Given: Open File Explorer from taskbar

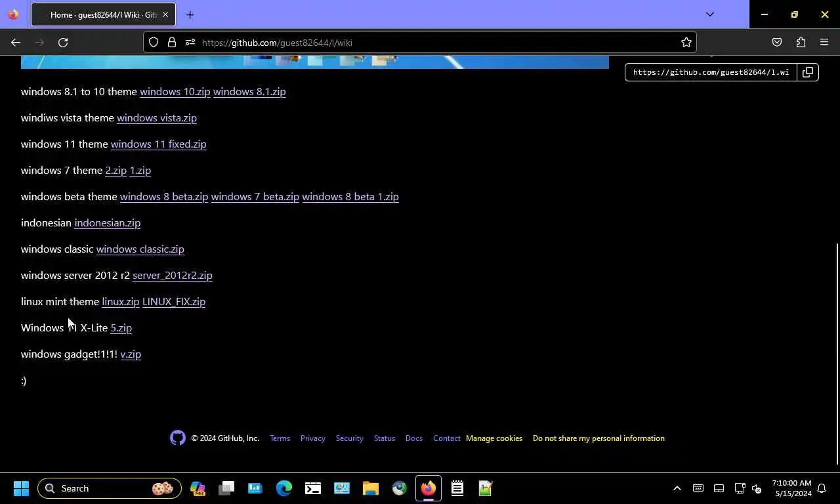Looking at the screenshot, I should pyautogui.click(x=371, y=488).
